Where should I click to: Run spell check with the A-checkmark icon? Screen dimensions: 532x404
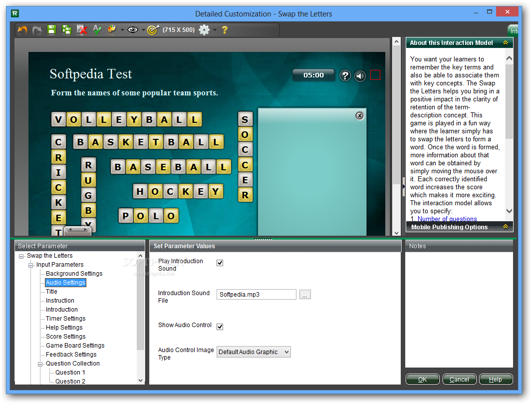click(97, 30)
